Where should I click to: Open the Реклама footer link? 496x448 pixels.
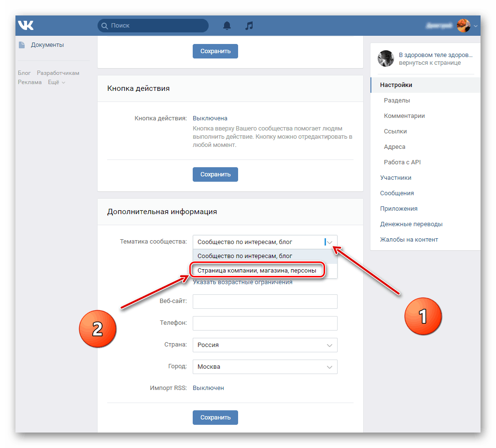pos(30,82)
